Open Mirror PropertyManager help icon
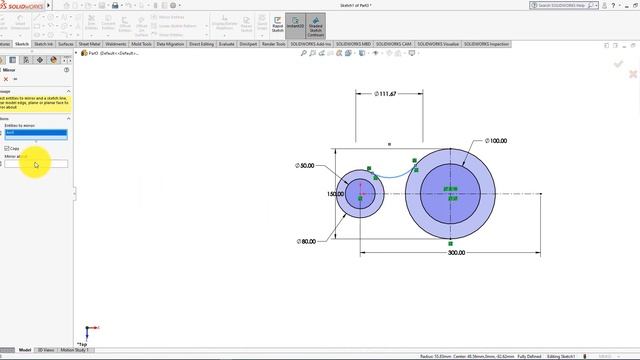640x360 pixels. click(x=67, y=70)
